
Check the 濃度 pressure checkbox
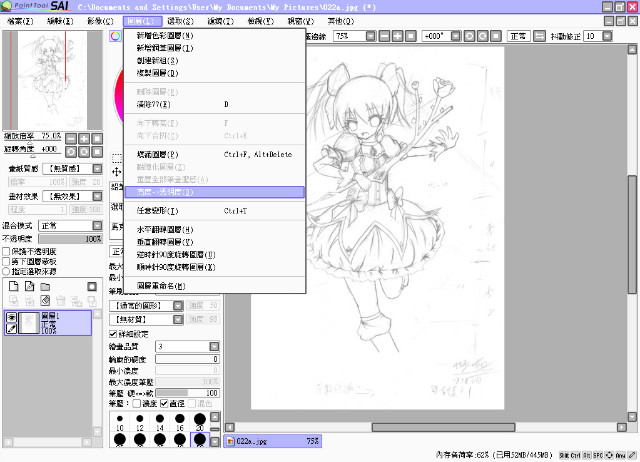pyautogui.click(x=137, y=403)
